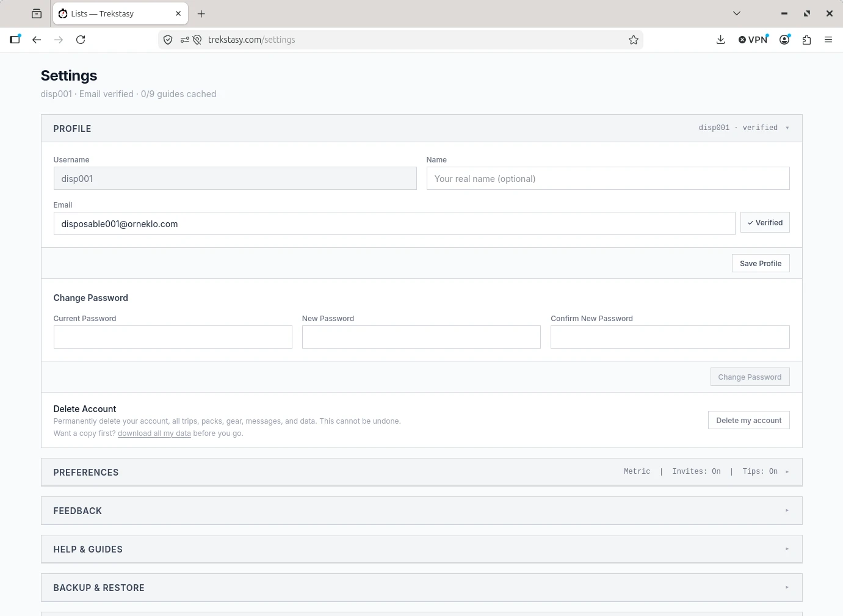Click the Username field showing disp001
This screenshot has height=616, width=843.
(x=235, y=178)
